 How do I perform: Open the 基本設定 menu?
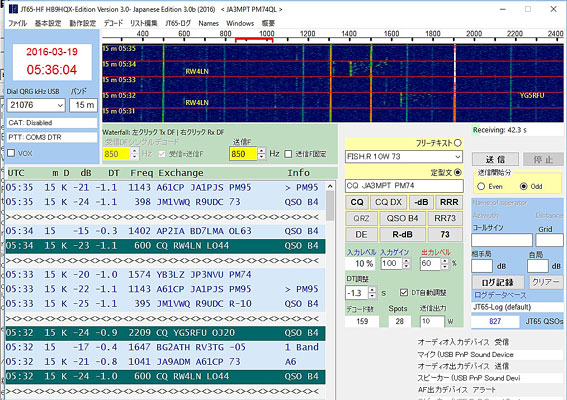(x=48, y=24)
